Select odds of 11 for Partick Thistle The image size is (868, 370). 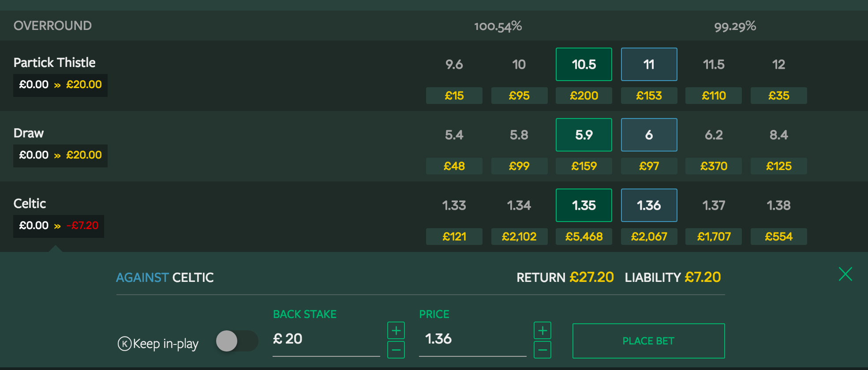point(649,64)
